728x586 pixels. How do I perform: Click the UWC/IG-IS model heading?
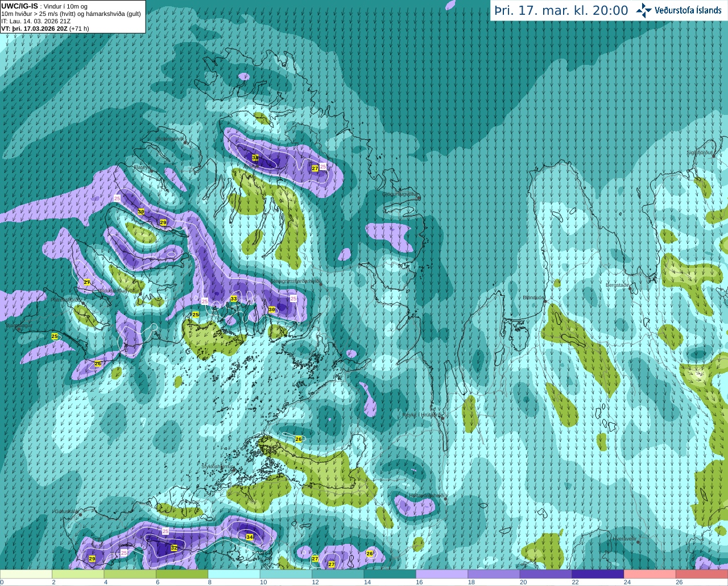pos(19,6)
